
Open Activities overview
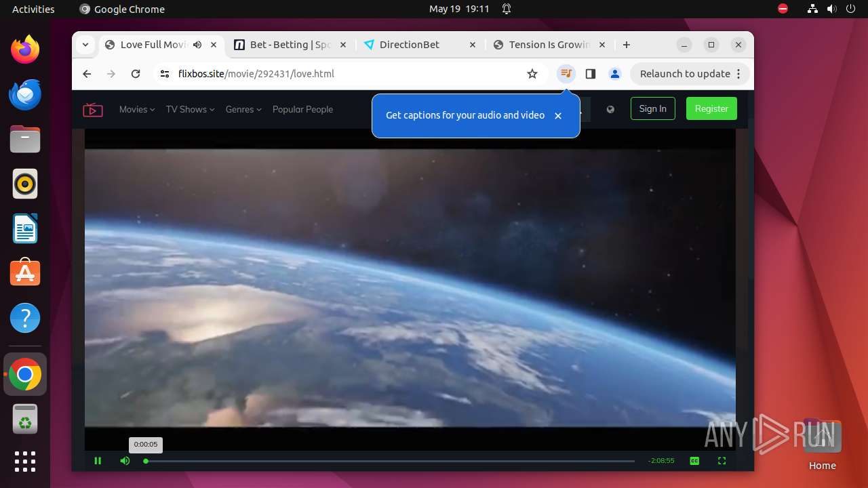pyautogui.click(x=33, y=9)
